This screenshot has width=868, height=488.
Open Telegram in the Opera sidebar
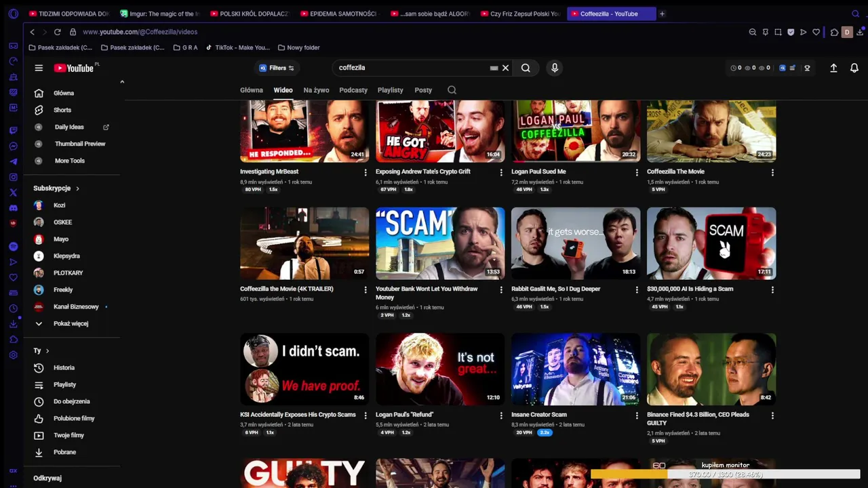13,162
